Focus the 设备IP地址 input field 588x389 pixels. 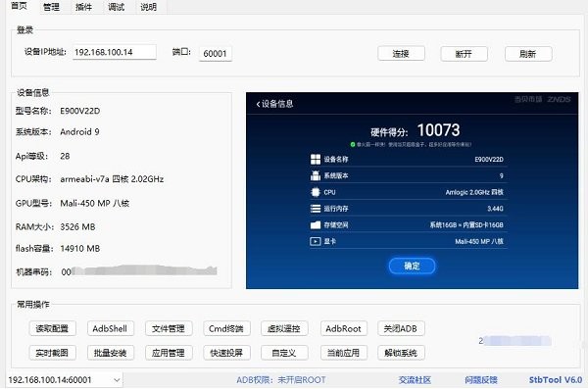[x=115, y=52]
